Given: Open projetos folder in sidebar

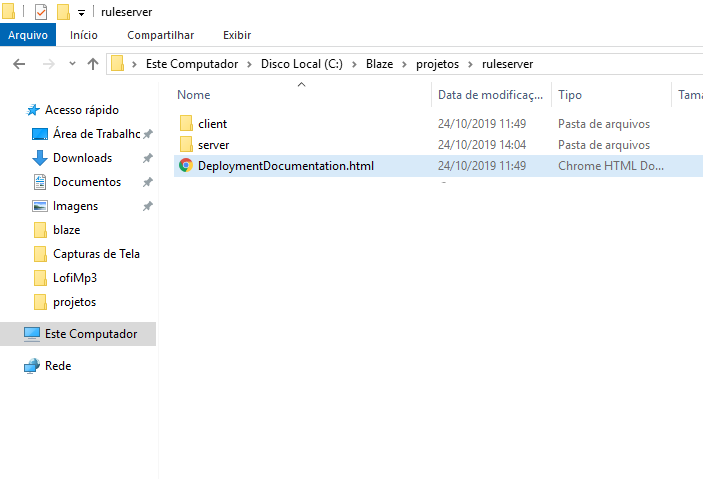Looking at the screenshot, I should (x=74, y=302).
